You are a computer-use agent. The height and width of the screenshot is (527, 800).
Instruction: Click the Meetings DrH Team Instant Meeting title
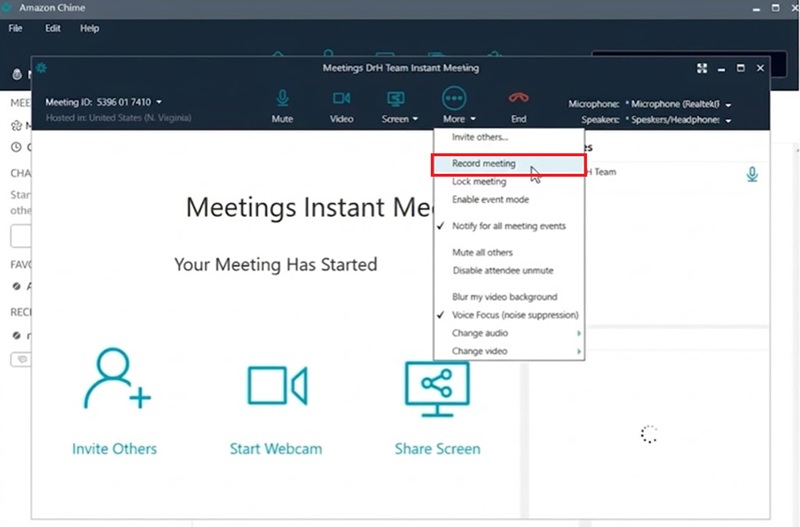point(401,68)
